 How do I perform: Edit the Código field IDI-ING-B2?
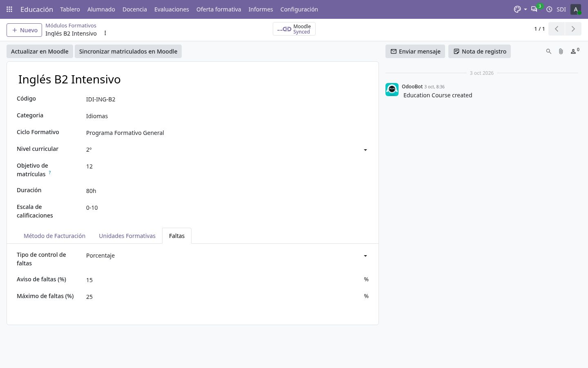pos(227,99)
